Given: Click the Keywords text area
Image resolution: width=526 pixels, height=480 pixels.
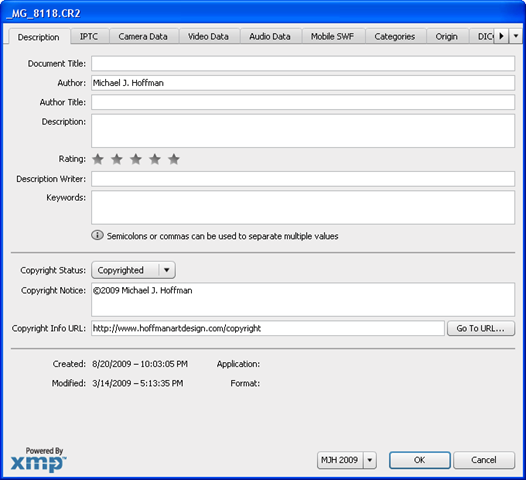Looking at the screenshot, I should click(x=303, y=208).
